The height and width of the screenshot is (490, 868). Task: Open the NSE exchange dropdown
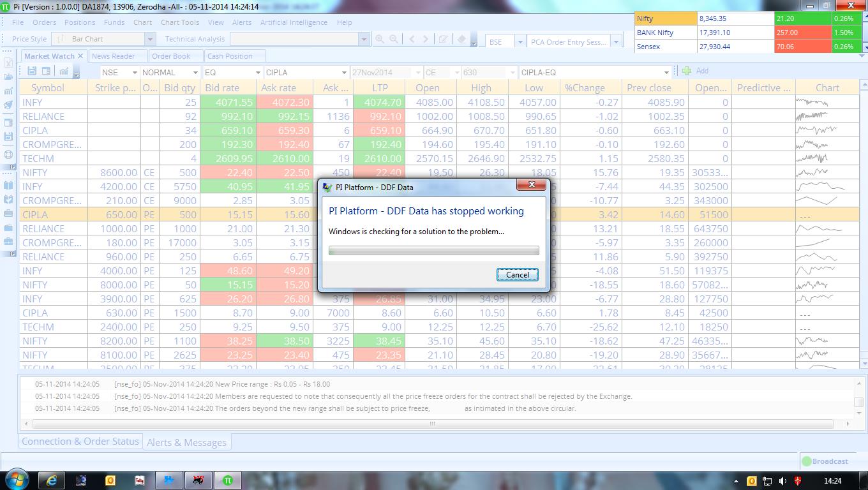pos(135,72)
